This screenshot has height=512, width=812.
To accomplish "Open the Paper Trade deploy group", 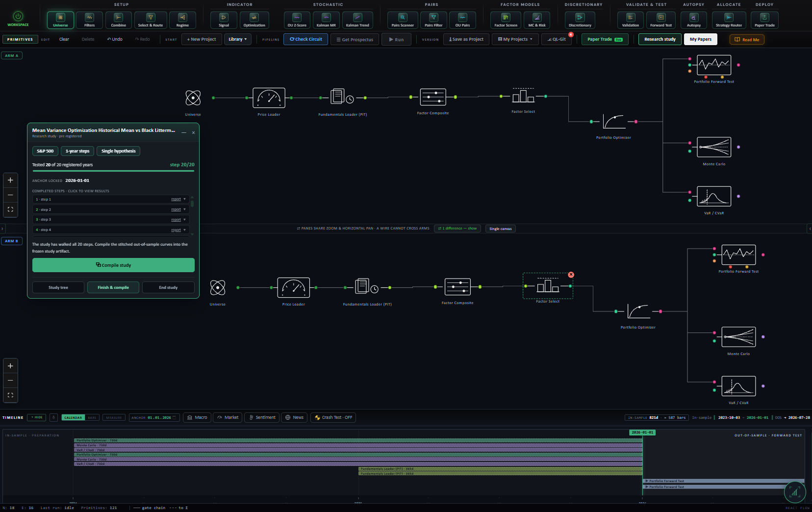I will tap(764, 20).
